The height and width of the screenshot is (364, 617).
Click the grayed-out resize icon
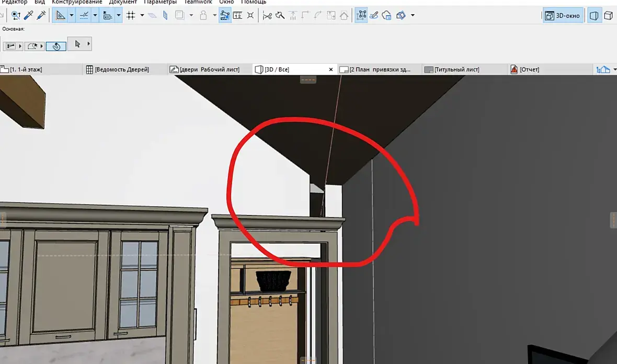pyautogui.click(x=331, y=15)
